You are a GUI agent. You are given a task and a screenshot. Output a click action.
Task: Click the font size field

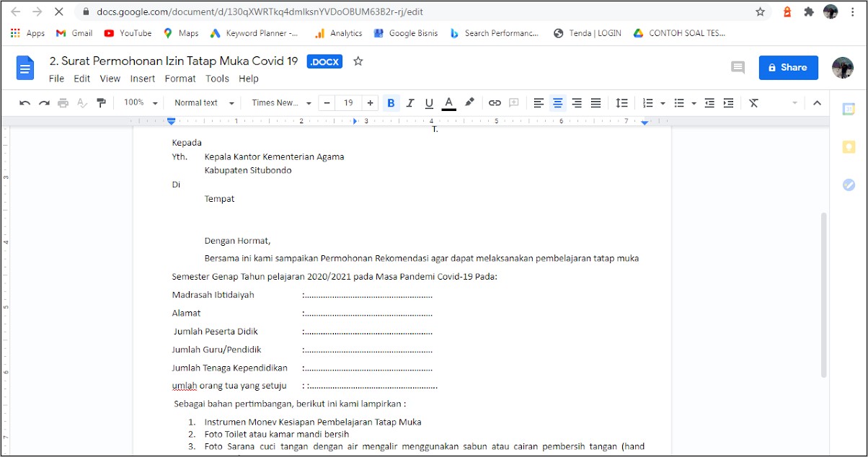[x=348, y=103]
